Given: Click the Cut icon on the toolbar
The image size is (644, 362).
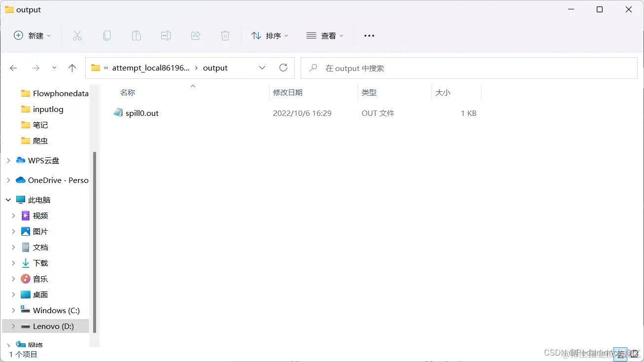Looking at the screenshot, I should pos(77,35).
